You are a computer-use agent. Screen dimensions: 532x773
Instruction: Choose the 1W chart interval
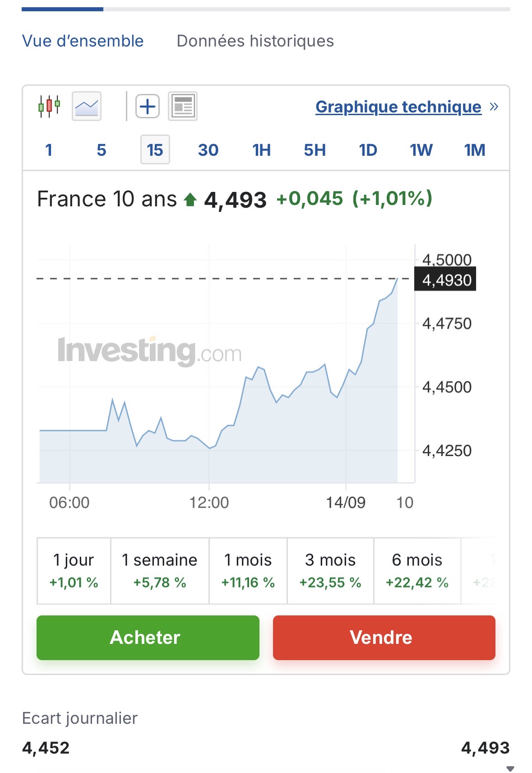coord(421,149)
